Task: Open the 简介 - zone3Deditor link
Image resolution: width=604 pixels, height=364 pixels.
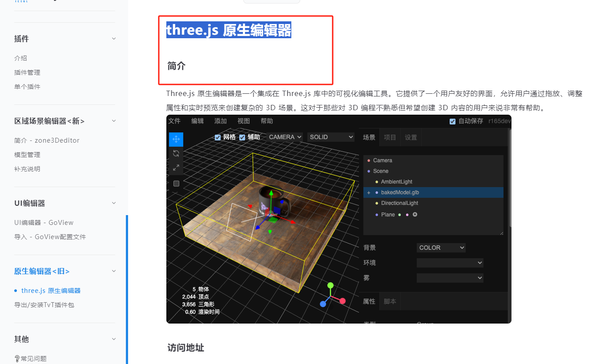Action: 47,140
